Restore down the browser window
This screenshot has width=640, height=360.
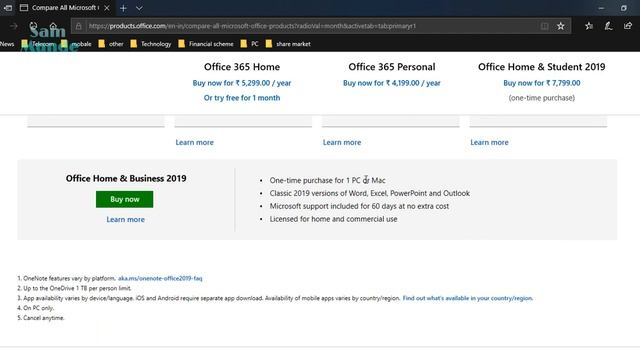(624, 8)
